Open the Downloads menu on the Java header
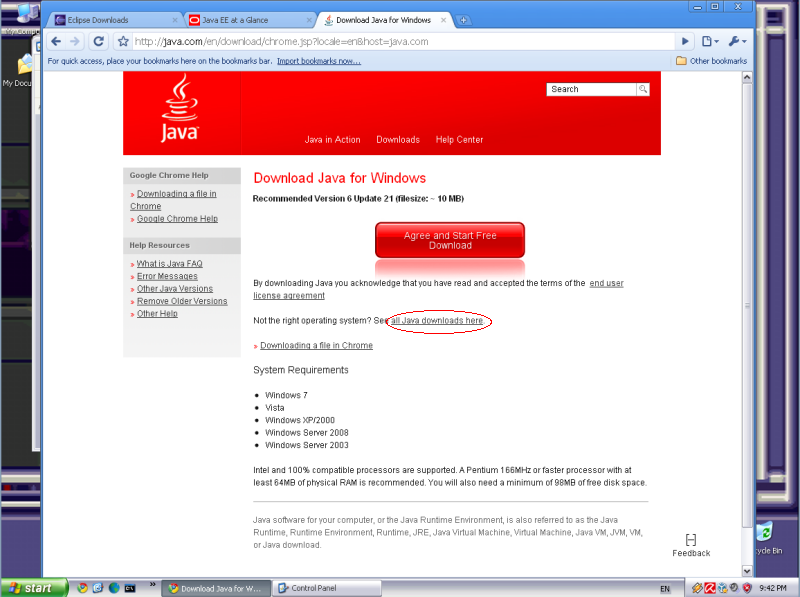800x597 pixels. [x=398, y=140]
